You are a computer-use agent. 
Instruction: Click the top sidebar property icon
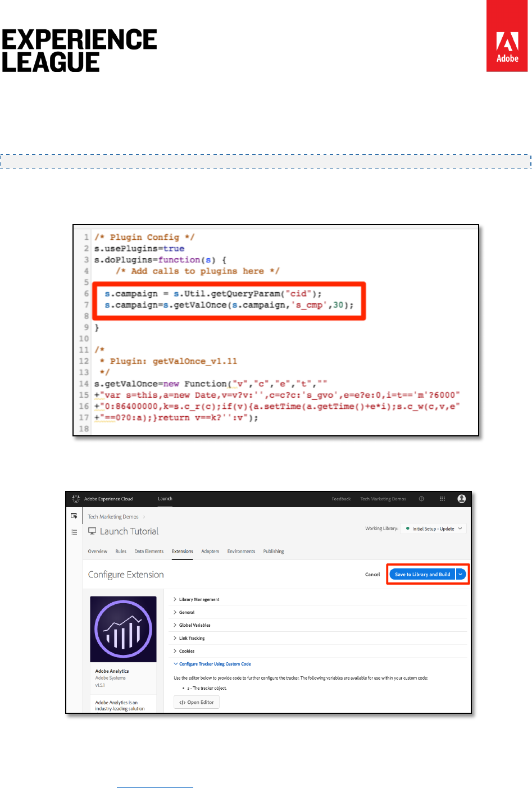[74, 516]
